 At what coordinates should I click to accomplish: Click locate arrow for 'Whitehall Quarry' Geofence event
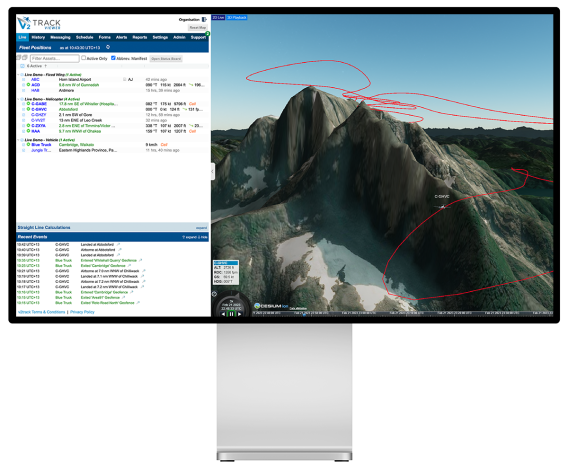tap(141, 260)
